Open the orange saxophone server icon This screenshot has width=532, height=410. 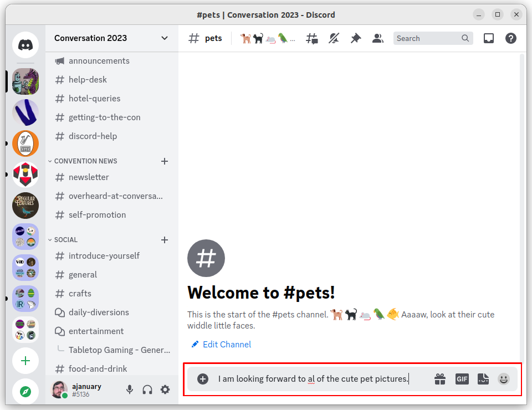pyautogui.click(x=25, y=143)
